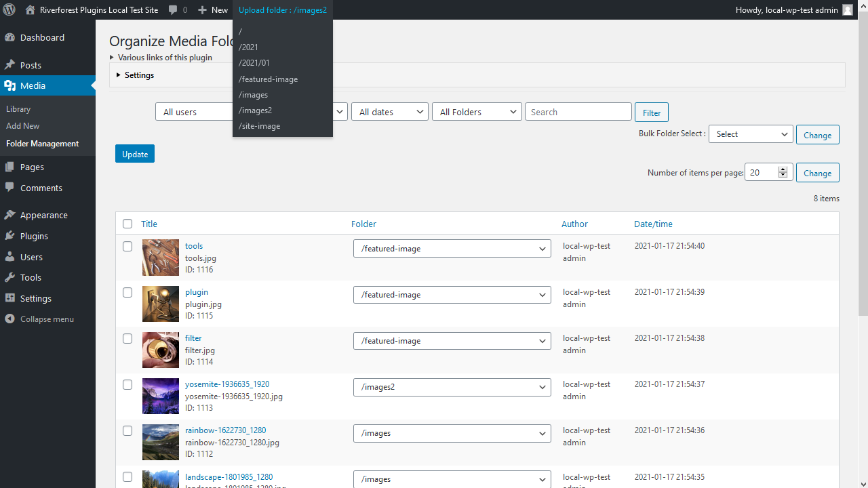The image size is (868, 488).
Task: Click the Filter button
Action: pyautogui.click(x=652, y=113)
